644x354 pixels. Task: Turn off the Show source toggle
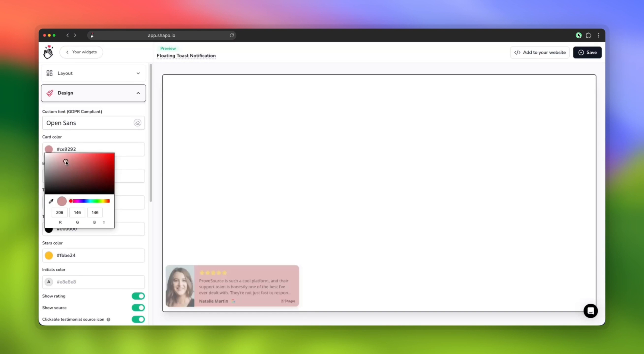138,308
